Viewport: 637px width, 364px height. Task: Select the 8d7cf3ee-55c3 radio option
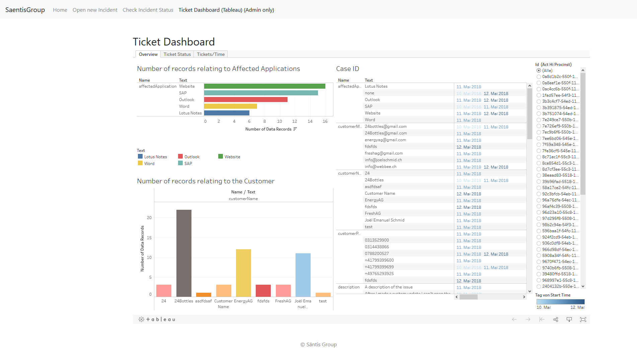pyautogui.click(x=539, y=169)
